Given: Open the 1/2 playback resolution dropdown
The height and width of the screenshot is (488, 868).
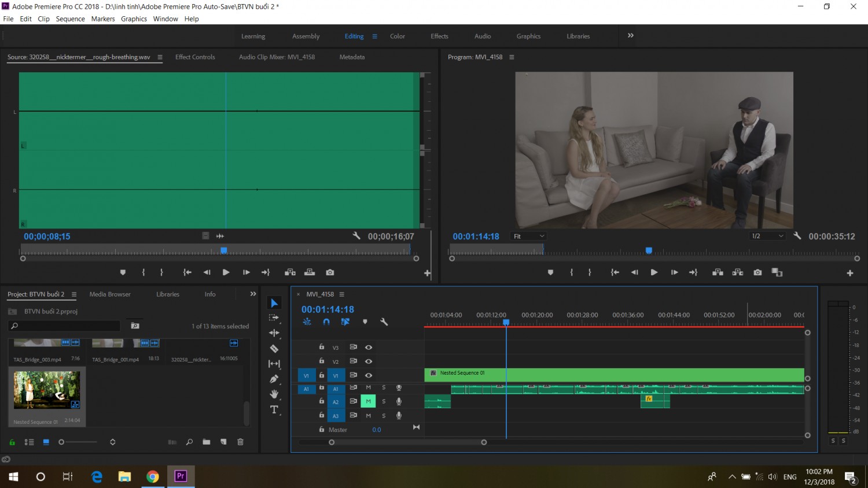Looking at the screenshot, I should pos(767,236).
